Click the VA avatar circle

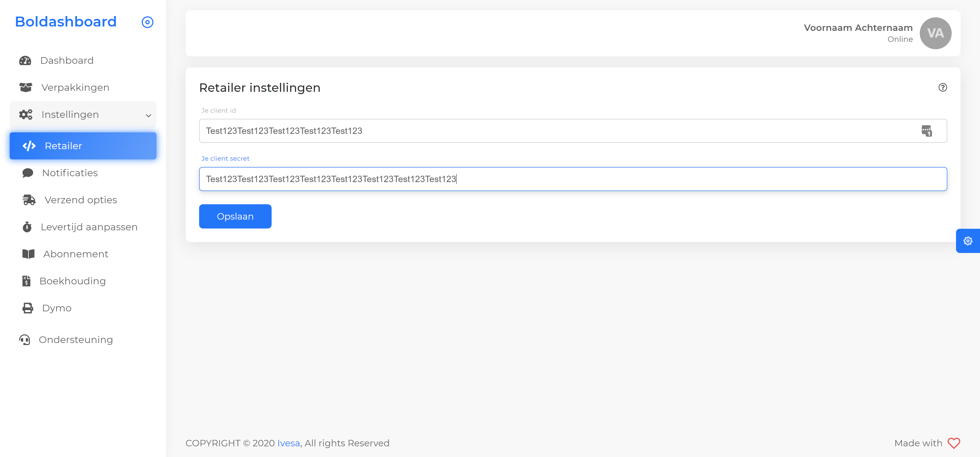tap(935, 33)
